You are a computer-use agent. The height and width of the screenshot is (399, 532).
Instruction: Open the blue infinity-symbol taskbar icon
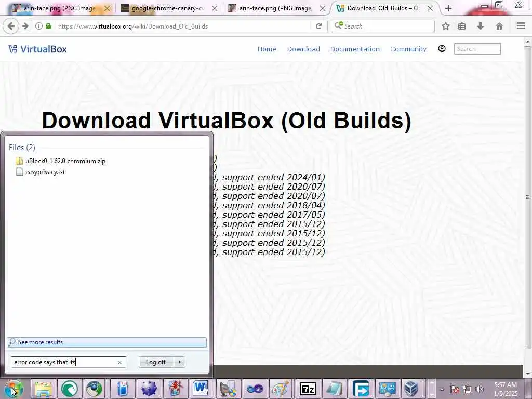(x=255, y=389)
